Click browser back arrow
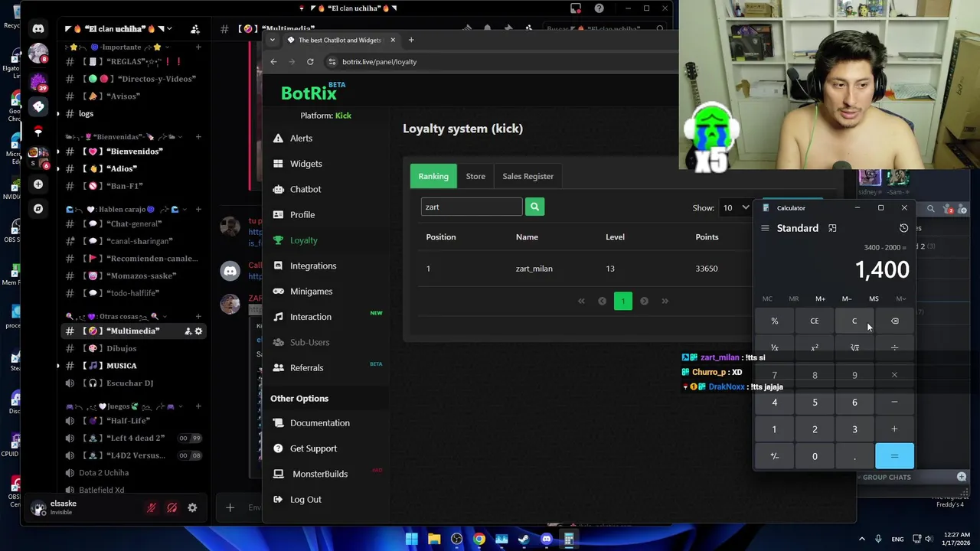The image size is (980, 551). coord(273,62)
